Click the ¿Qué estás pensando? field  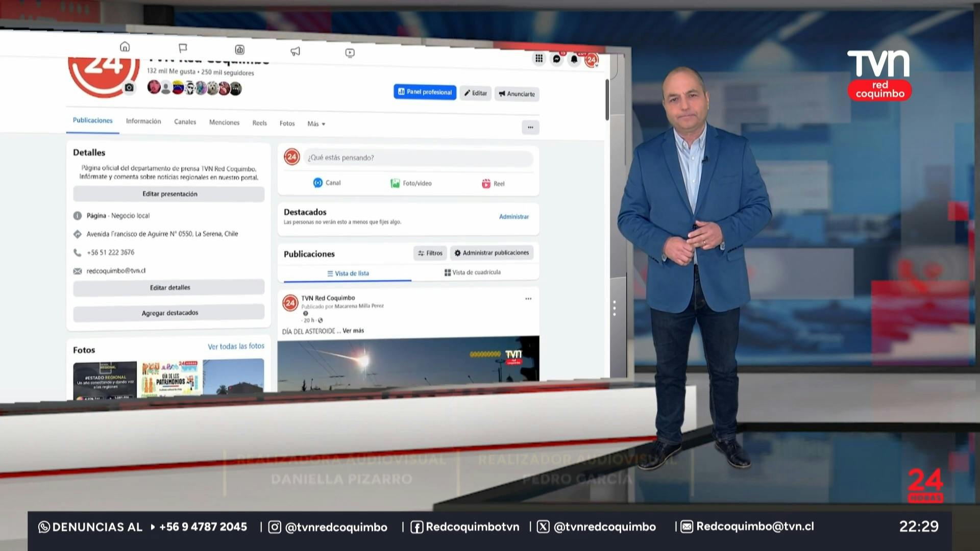(419, 158)
